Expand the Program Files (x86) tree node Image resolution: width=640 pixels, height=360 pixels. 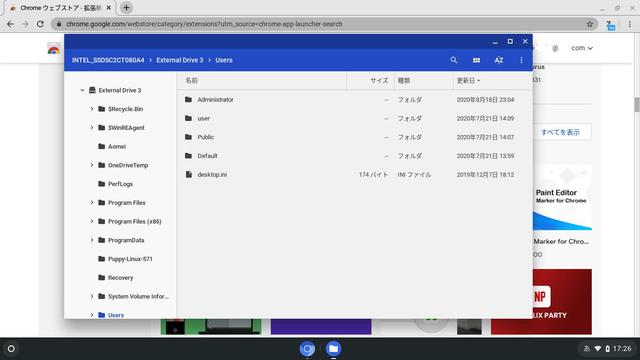tap(92, 222)
